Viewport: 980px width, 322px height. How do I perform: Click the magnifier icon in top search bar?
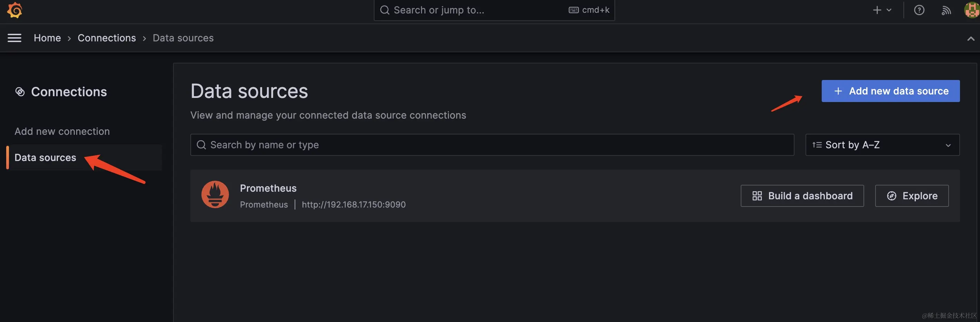(x=384, y=10)
